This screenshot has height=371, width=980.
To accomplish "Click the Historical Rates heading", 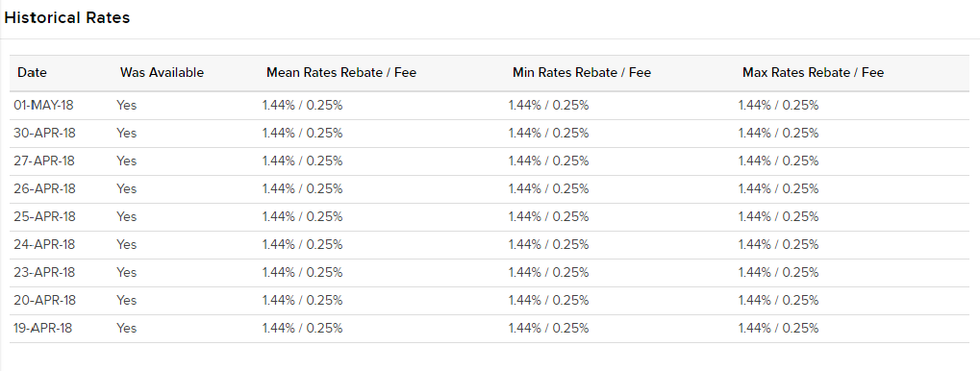I will [67, 18].
